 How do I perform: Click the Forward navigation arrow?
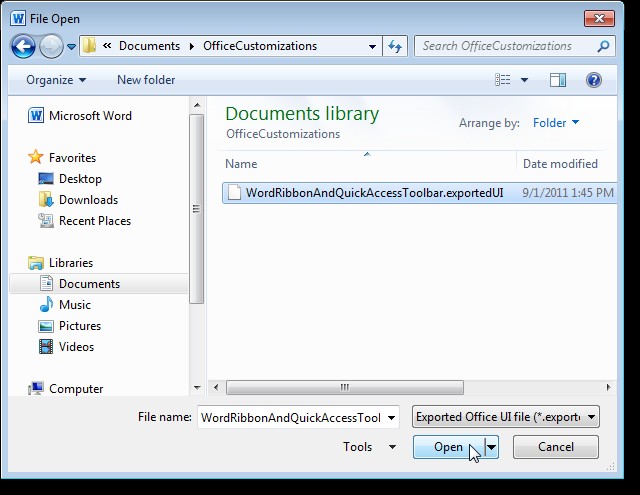pos(51,47)
